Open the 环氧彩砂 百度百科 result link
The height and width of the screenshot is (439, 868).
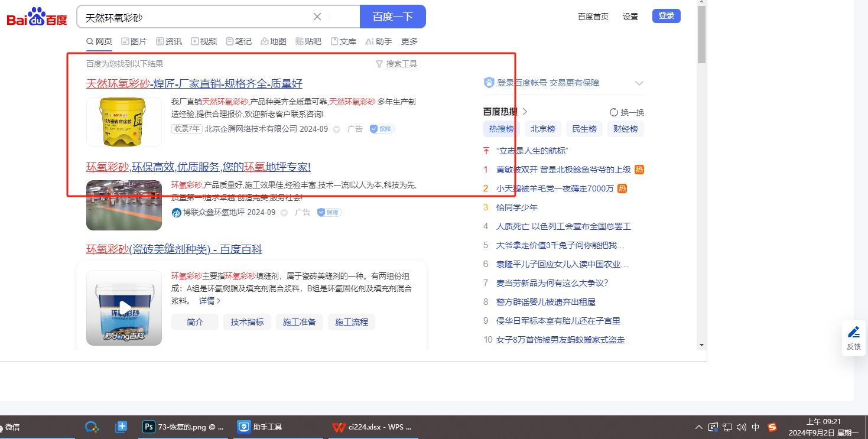coord(174,249)
